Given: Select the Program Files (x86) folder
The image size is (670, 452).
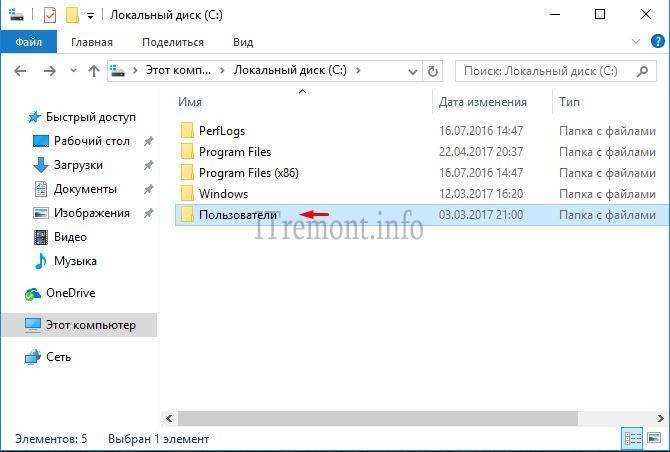Looking at the screenshot, I should pyautogui.click(x=249, y=173).
